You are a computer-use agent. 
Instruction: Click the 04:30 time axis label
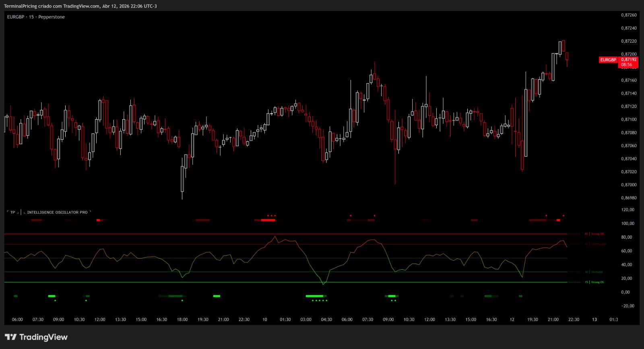click(326, 320)
